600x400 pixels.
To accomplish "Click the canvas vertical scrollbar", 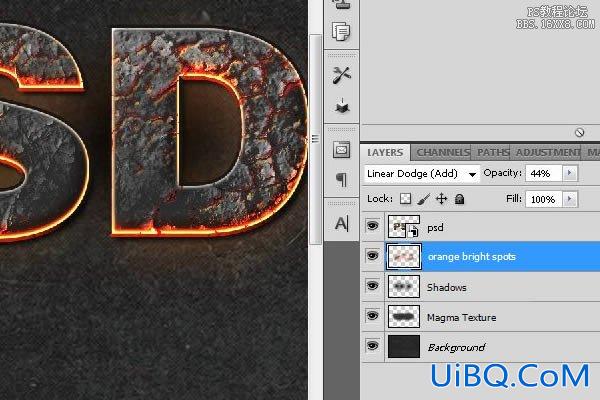I will (315, 139).
